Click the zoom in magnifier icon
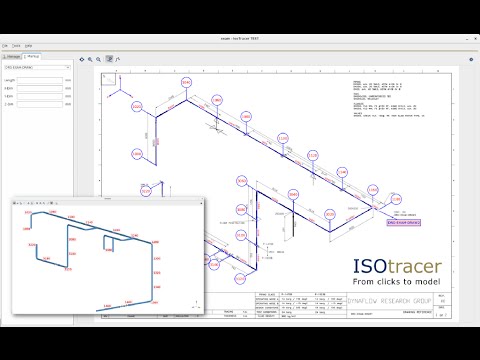Viewport: 480px width, 360px height. click(90, 59)
